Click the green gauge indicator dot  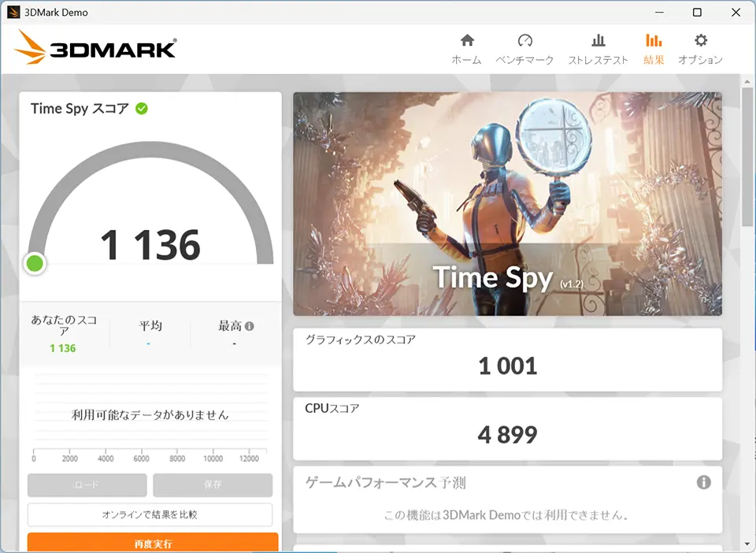pos(35,264)
